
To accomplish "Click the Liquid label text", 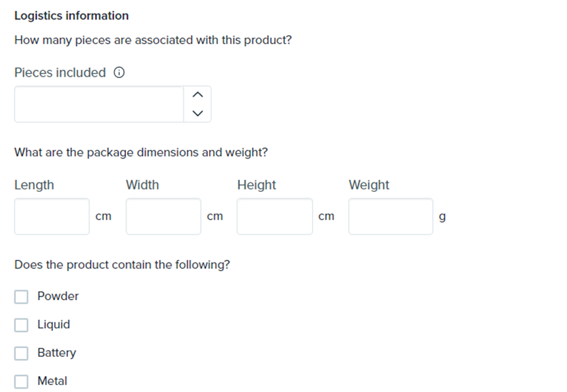I will pos(54,325).
